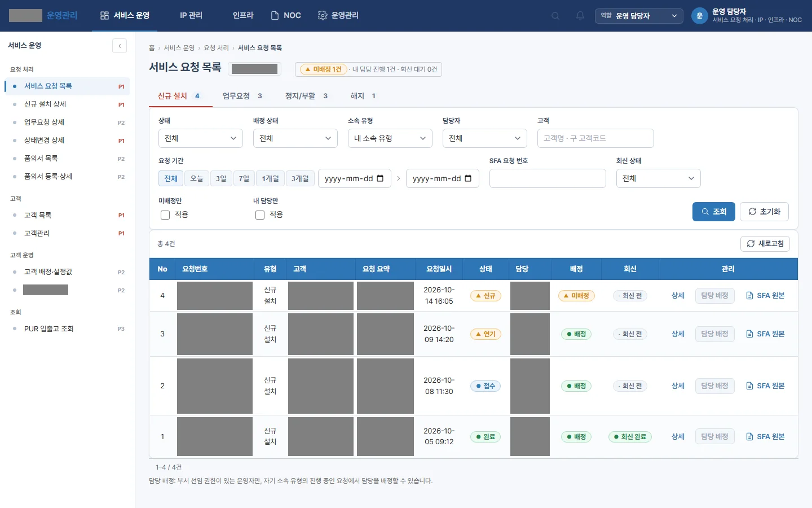This screenshot has width=812, height=508.
Task: Click the 초기화 reset button
Action: click(x=765, y=212)
